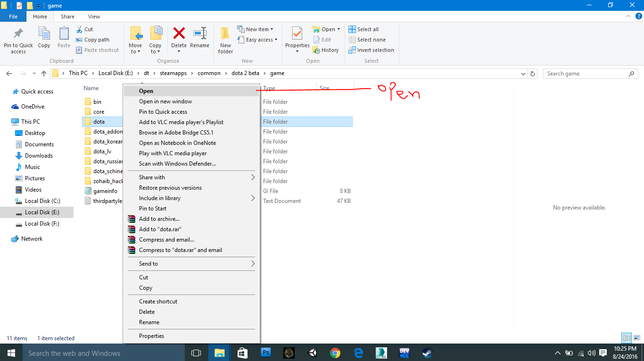644x361 pixels.
Task: Expand the Send to submenu
Action: coord(191,264)
